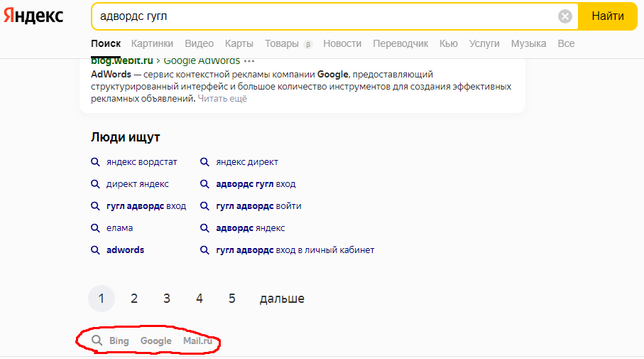
Task: Click magnifier icon beside елама suggestion
Action: click(95, 228)
